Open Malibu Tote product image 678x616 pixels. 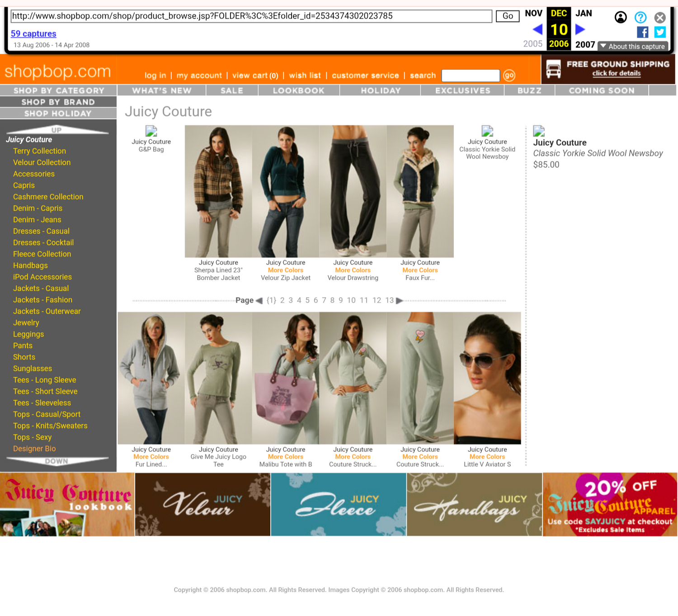pos(286,378)
